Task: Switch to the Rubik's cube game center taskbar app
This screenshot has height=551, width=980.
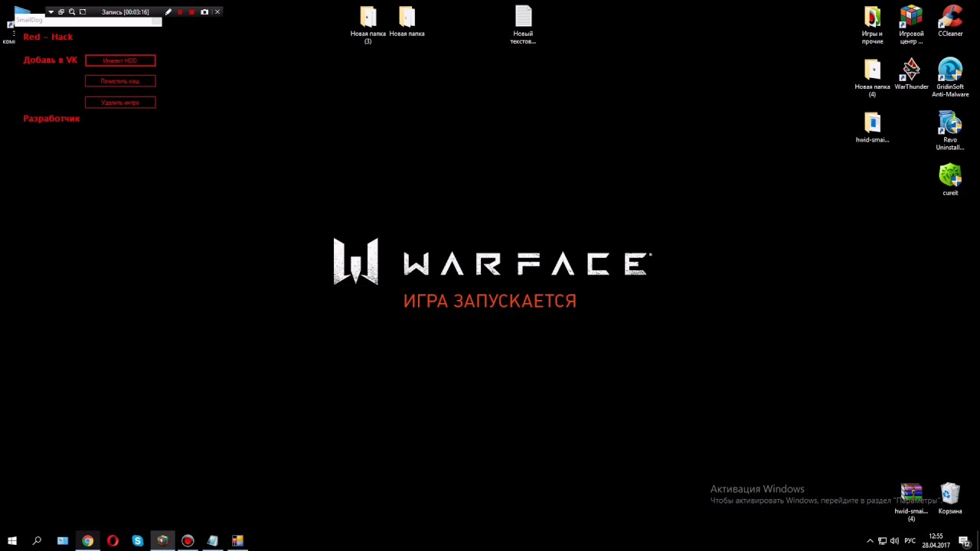Action: click(x=162, y=540)
